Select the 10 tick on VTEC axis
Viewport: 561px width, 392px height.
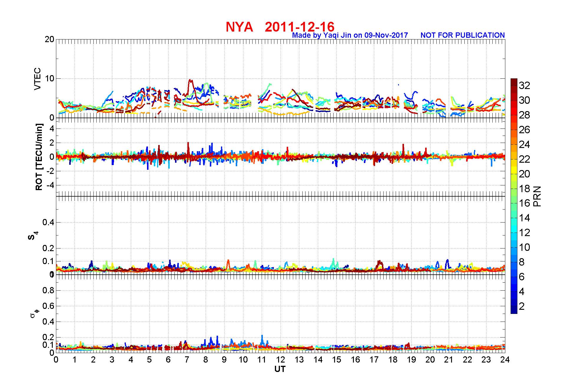pyautogui.click(x=49, y=78)
